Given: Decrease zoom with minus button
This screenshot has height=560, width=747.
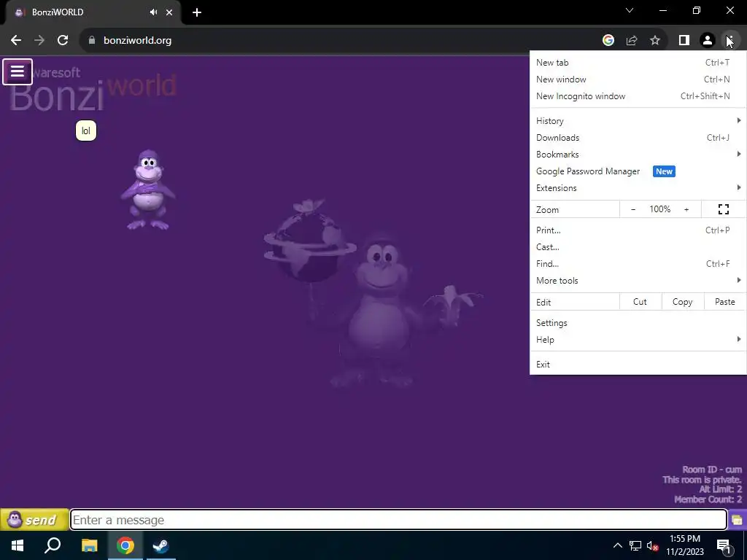Looking at the screenshot, I should [x=633, y=209].
